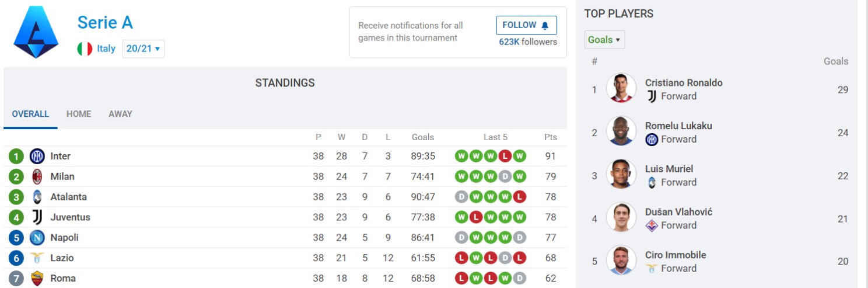Click the Roma club crest icon
This screenshot has width=868, height=288.
pyautogui.click(x=37, y=279)
